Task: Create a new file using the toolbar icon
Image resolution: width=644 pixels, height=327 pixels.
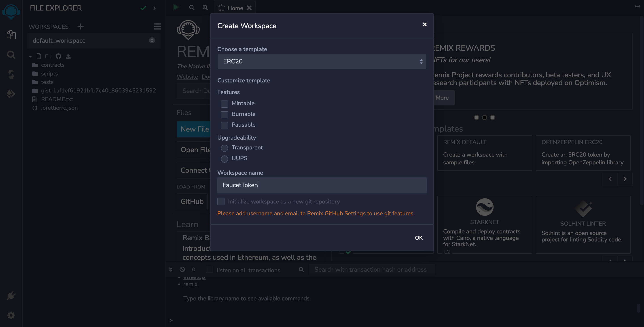Action: [39, 56]
